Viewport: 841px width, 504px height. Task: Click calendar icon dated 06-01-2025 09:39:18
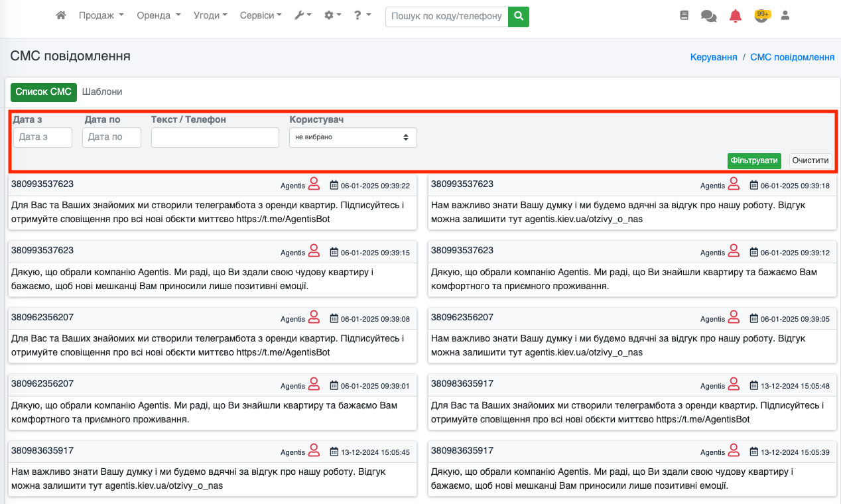[753, 186]
